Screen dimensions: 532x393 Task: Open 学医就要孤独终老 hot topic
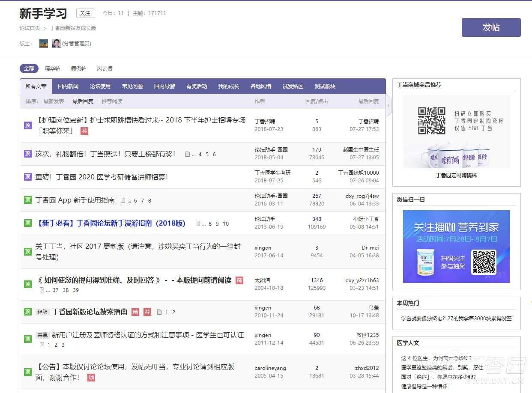[457, 319]
